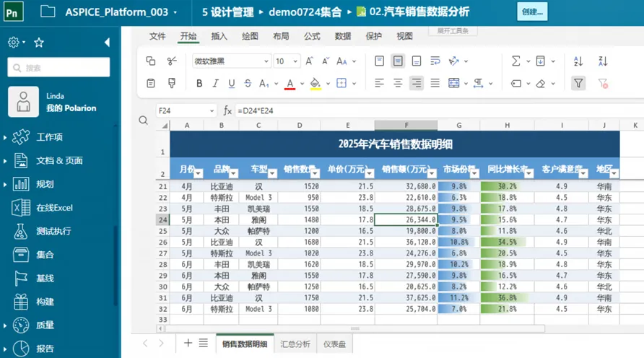Viewport: 644px width, 358px height.
Task: Click the 展开工具条 button
Action: 453,31
